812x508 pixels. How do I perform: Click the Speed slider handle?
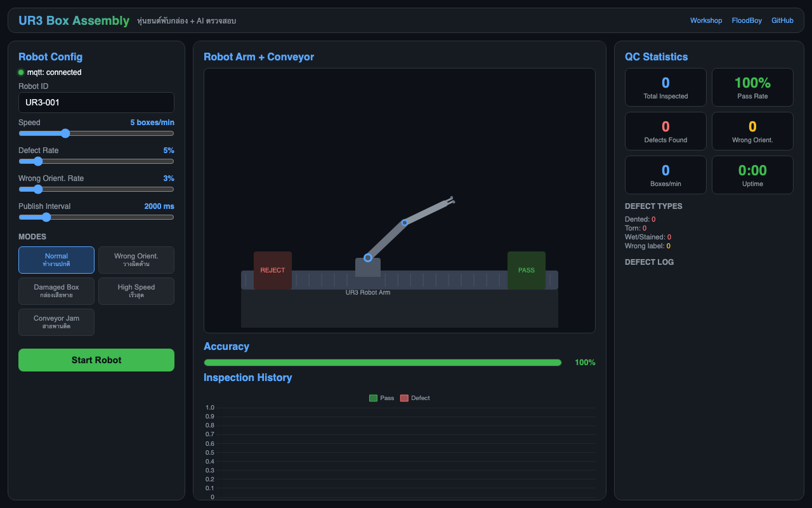[x=65, y=133]
